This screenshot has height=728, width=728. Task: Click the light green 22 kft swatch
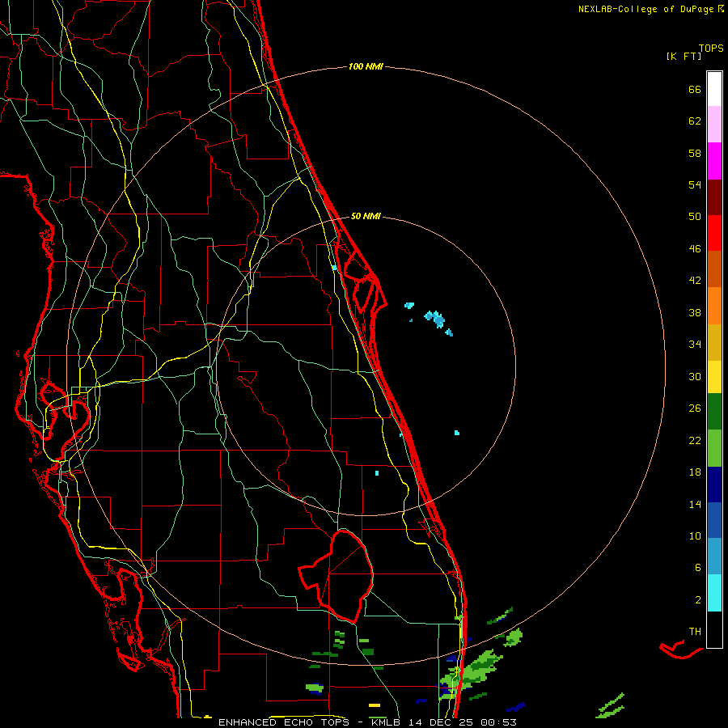(714, 448)
